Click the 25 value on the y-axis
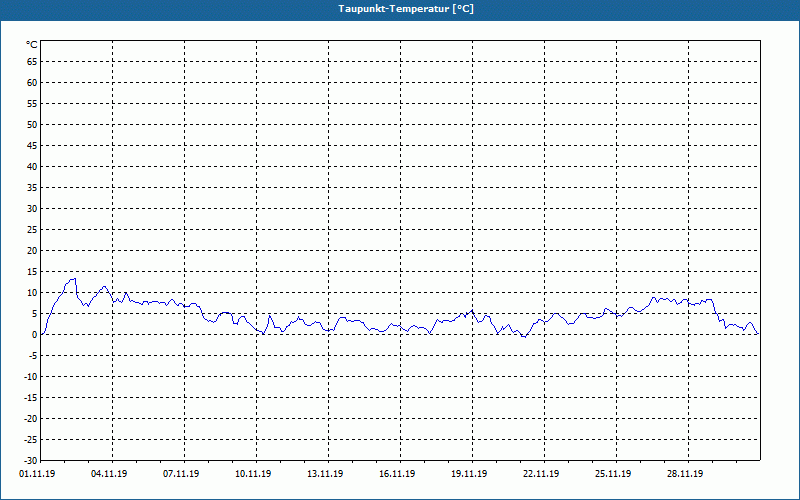This screenshot has width=800, height=500. pyautogui.click(x=32, y=230)
